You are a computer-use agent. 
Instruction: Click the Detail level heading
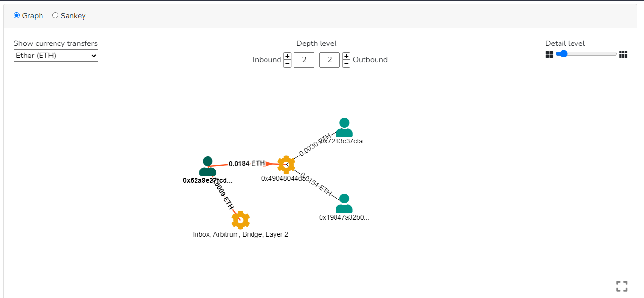point(565,43)
